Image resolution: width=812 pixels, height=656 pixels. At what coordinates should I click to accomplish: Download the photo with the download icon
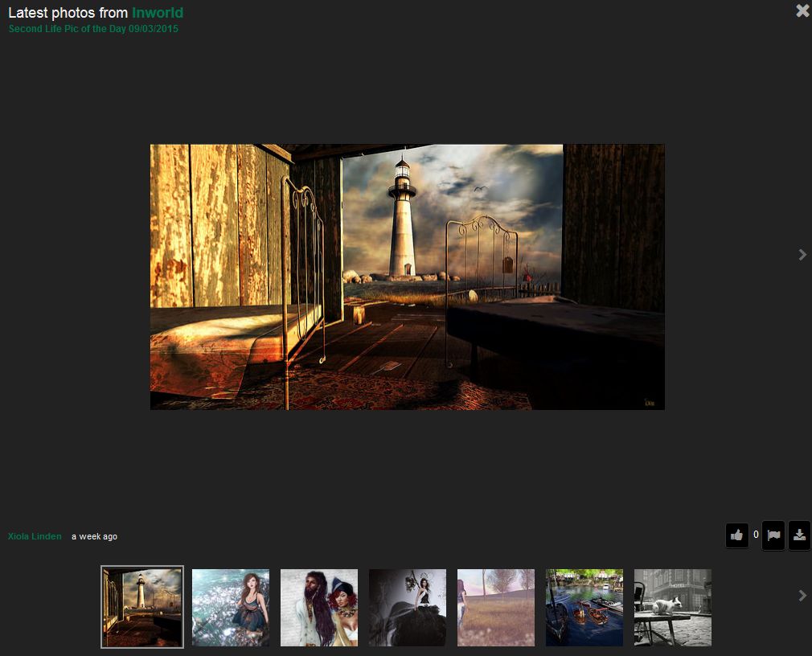pyautogui.click(x=799, y=535)
